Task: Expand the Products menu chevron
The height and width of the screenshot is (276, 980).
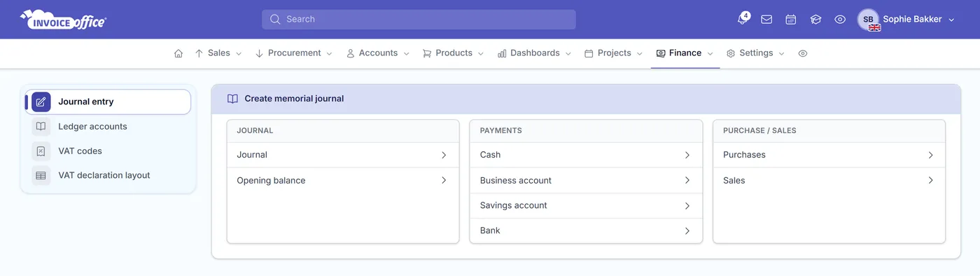Action: 481,54
